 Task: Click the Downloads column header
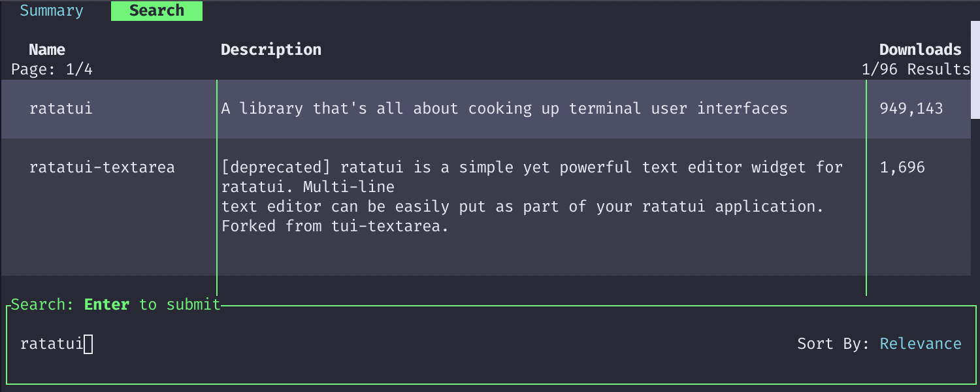tap(920, 50)
